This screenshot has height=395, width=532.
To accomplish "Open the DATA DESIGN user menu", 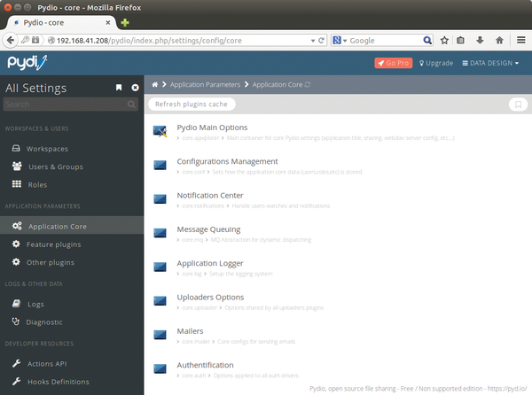I will 490,63.
